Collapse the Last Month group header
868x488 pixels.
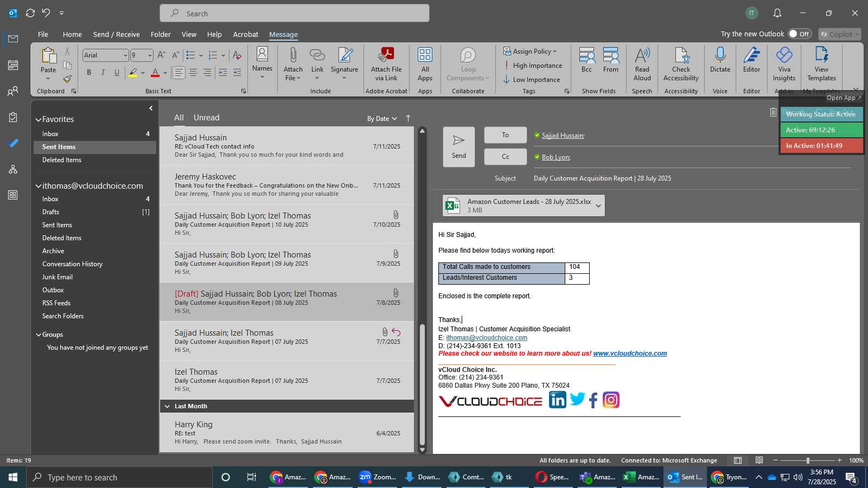(167, 406)
